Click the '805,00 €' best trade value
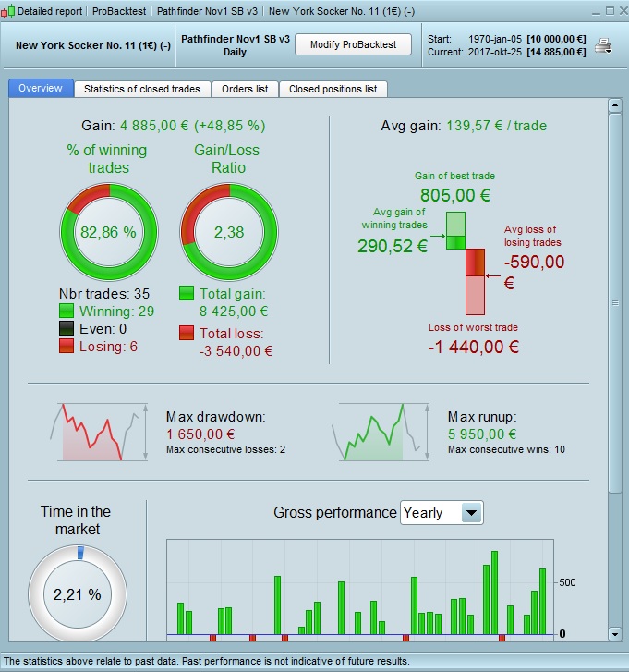Image resolution: width=629 pixels, height=672 pixels. pos(455,195)
